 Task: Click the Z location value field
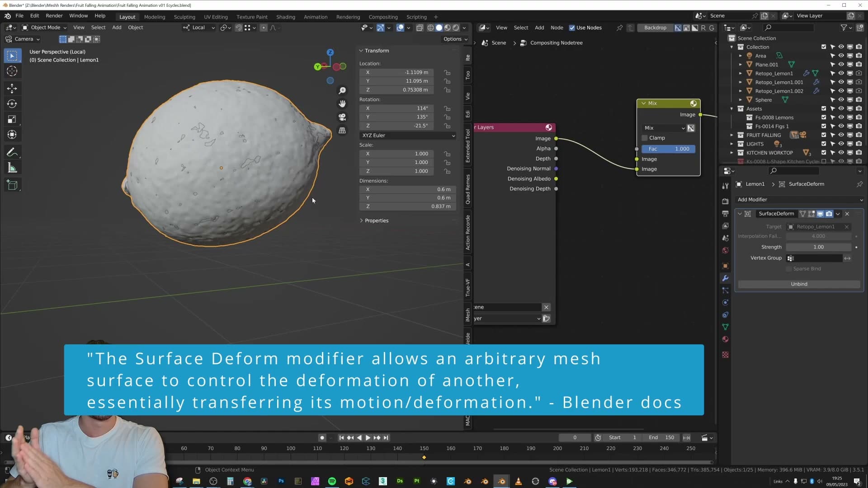(x=396, y=90)
